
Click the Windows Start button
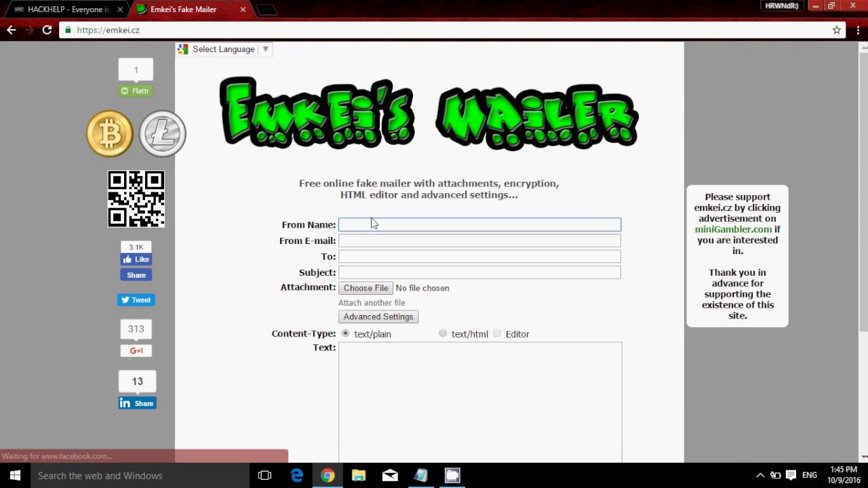click(x=15, y=475)
